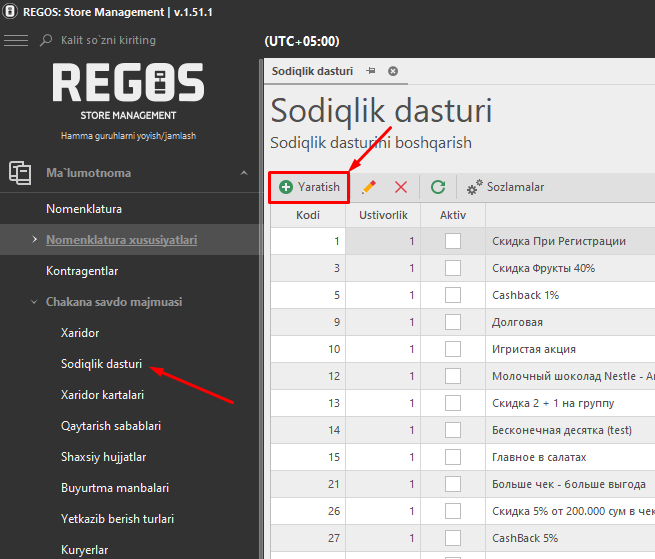Toggle Aktiv checkbox for Скидка Фрукты 40%

(453, 268)
